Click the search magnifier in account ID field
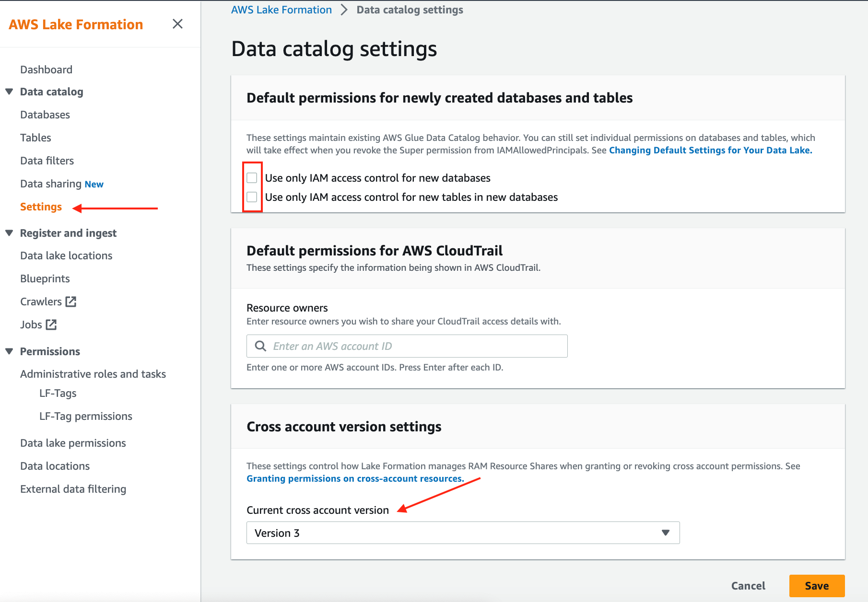The height and width of the screenshot is (602, 868). tap(260, 346)
